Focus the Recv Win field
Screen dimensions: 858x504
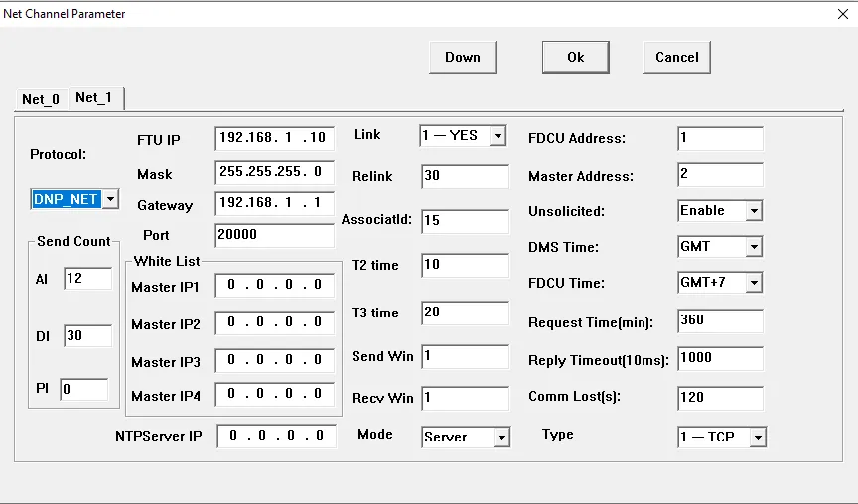click(x=465, y=399)
